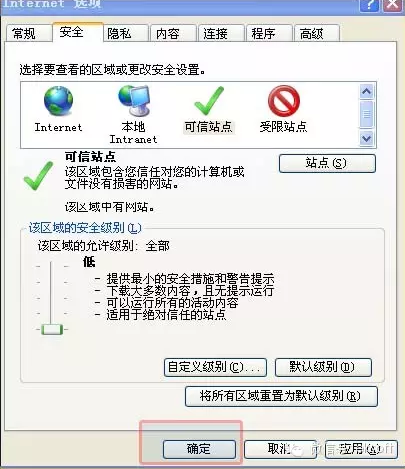Click the 站点(S) button
Screen dimensions: 405x469
click(x=327, y=163)
